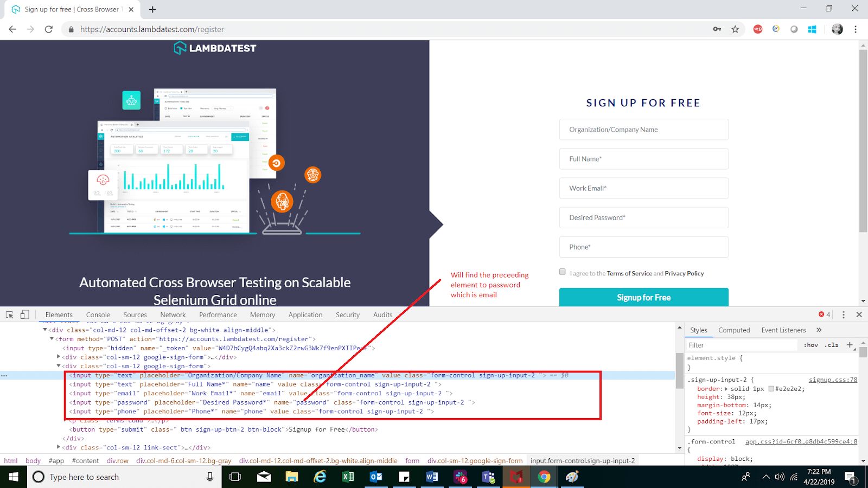Check the Terms of Service agreement box
This screenshot has width=868, height=488.
563,272
